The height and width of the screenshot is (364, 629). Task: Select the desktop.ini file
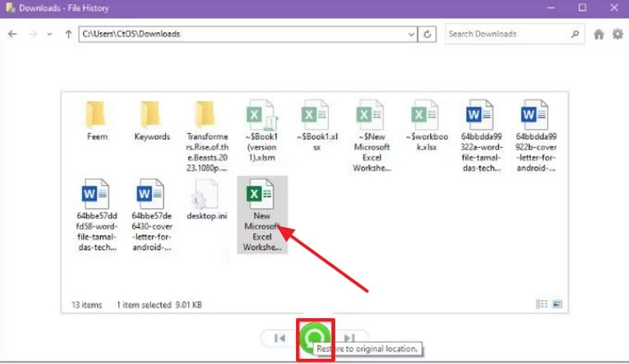(207, 200)
